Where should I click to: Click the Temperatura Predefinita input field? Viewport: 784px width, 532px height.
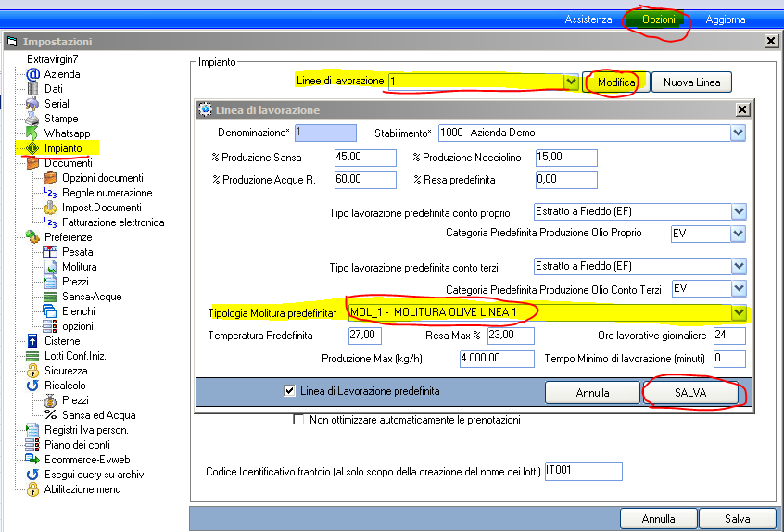[366, 335]
